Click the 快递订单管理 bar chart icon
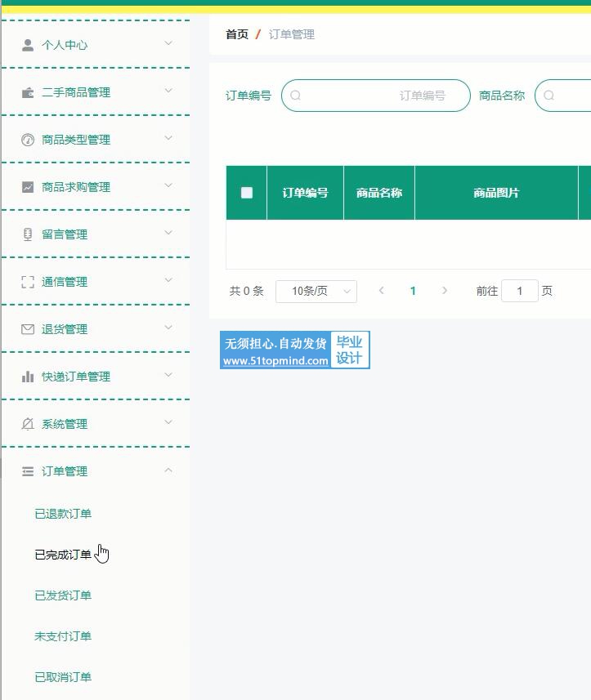Image resolution: width=591 pixels, height=700 pixels. click(28, 377)
